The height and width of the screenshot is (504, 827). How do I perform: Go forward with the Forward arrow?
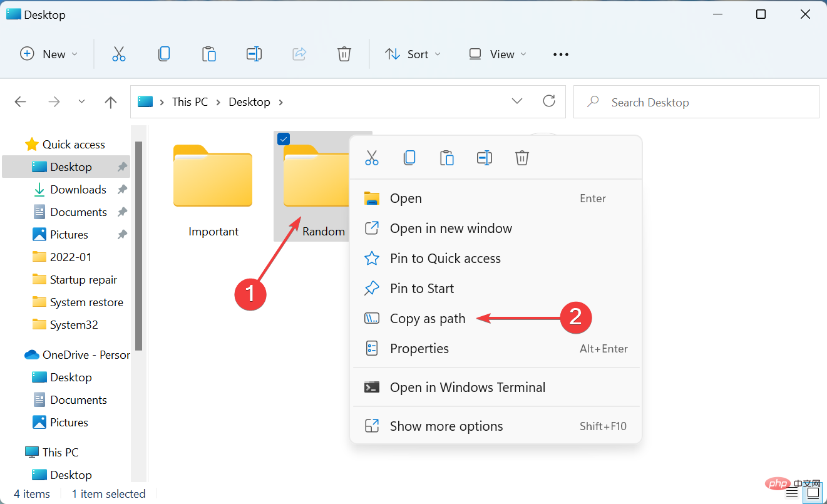coord(54,101)
